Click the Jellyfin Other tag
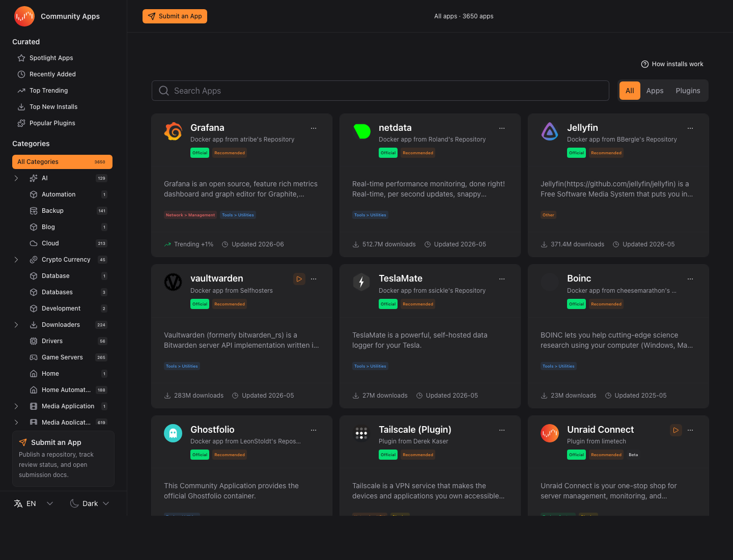733x560 pixels. [548, 215]
